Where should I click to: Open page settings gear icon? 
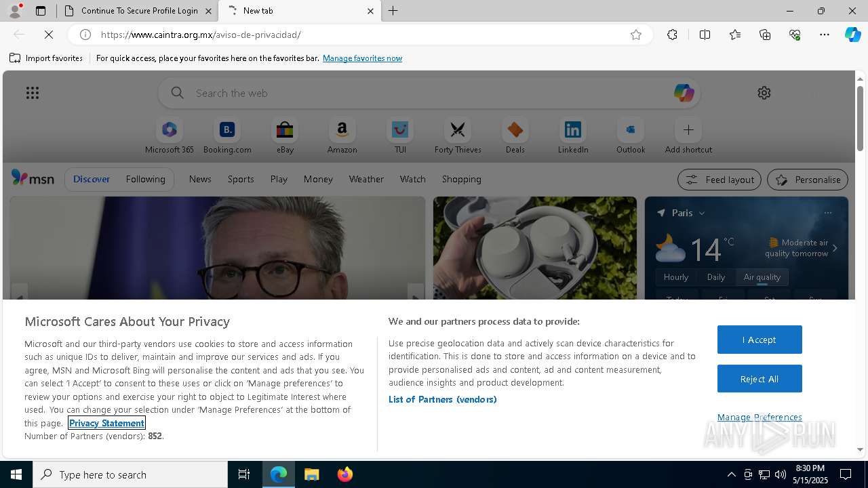coord(764,93)
